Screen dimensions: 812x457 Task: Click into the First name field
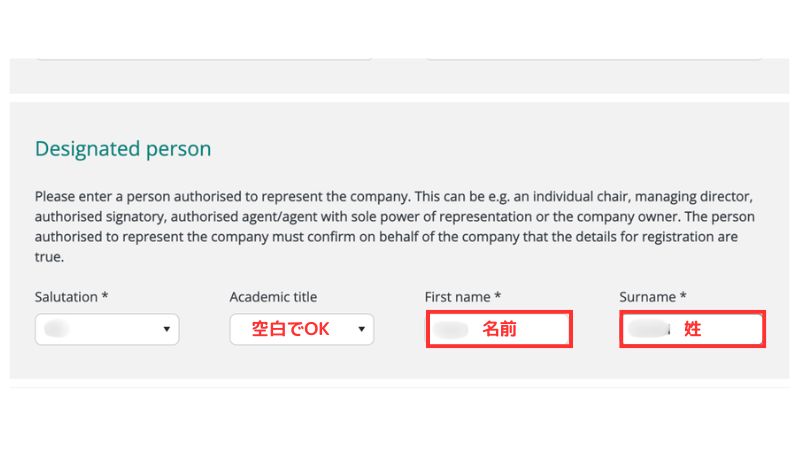point(499,329)
